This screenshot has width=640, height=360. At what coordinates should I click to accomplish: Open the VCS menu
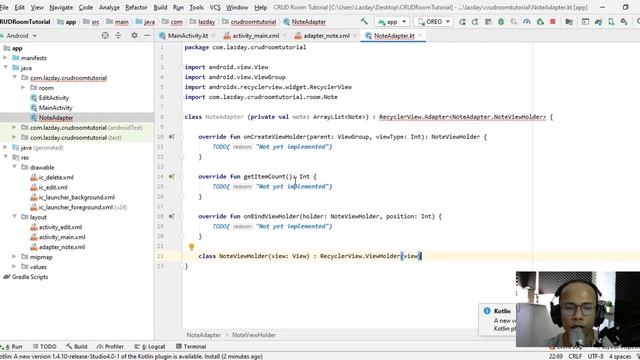coord(215,7)
